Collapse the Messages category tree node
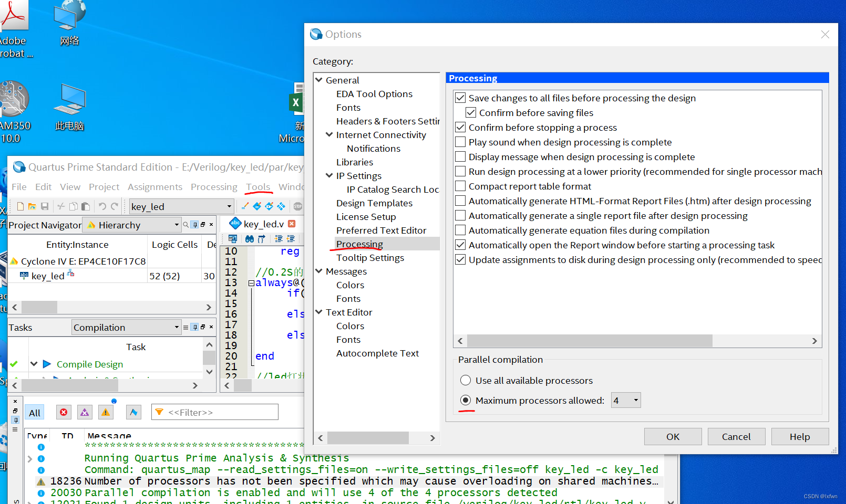This screenshot has height=504, width=846. click(x=319, y=271)
